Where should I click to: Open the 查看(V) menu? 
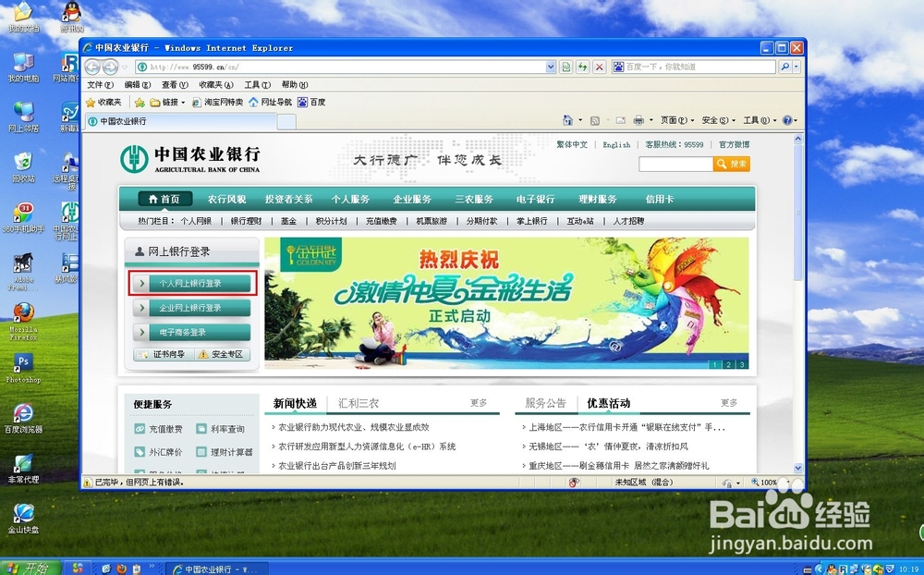coord(175,85)
